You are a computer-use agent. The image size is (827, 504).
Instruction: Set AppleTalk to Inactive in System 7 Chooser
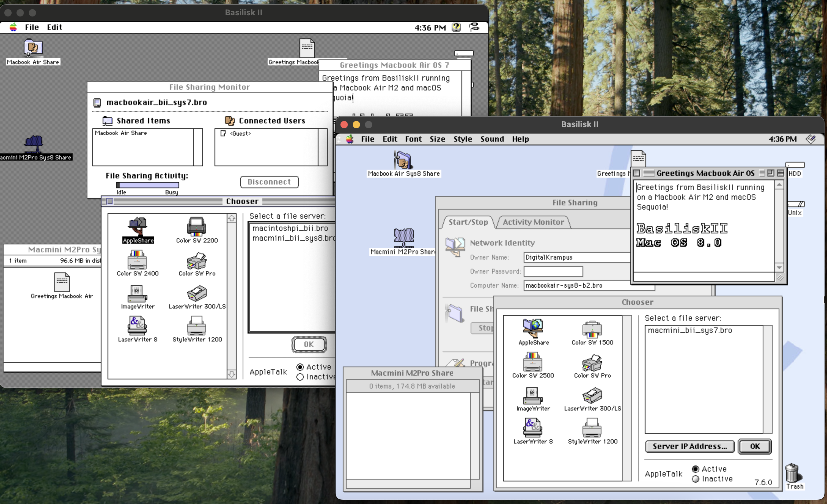(300, 377)
